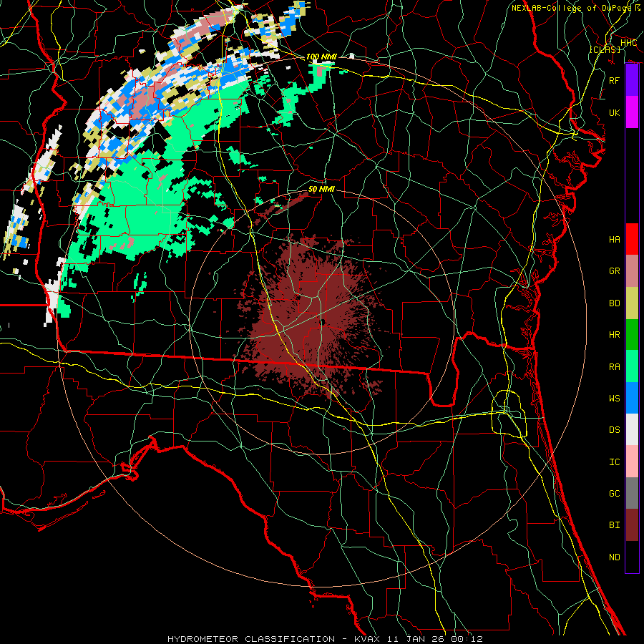Viewport: 644px width, 644px height.
Task: Click the BD legend label
Action: pyautogui.click(x=614, y=303)
